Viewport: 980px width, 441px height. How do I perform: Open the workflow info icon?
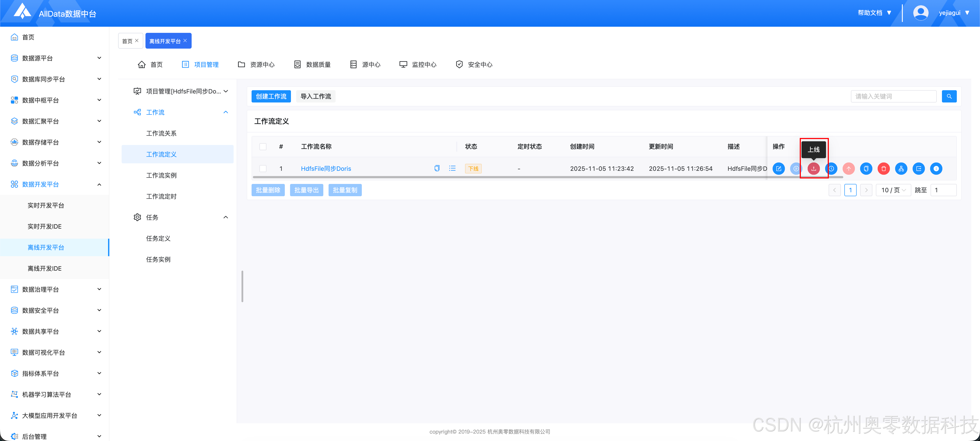[936, 168]
